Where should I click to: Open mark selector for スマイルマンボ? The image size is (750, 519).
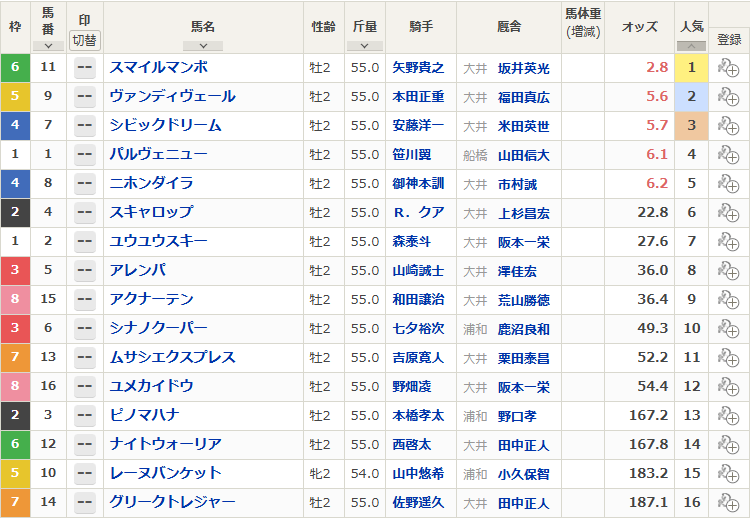pos(85,68)
